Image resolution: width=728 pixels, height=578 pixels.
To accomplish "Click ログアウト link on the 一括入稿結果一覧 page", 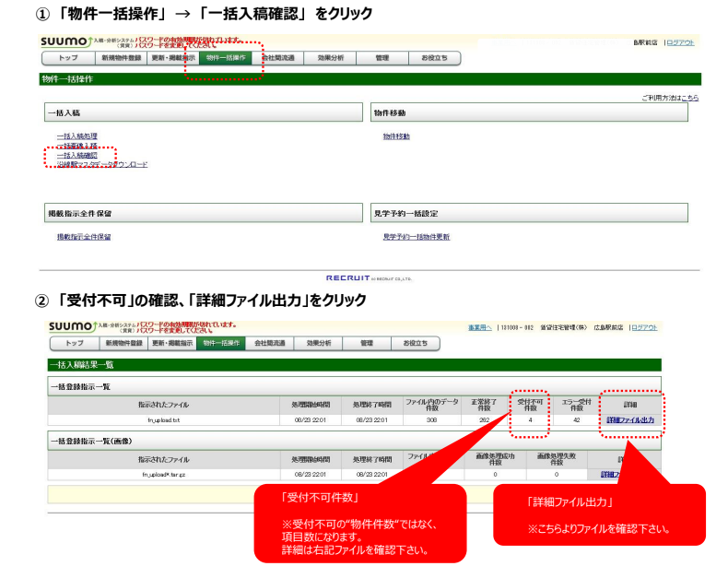I will [x=644, y=327].
